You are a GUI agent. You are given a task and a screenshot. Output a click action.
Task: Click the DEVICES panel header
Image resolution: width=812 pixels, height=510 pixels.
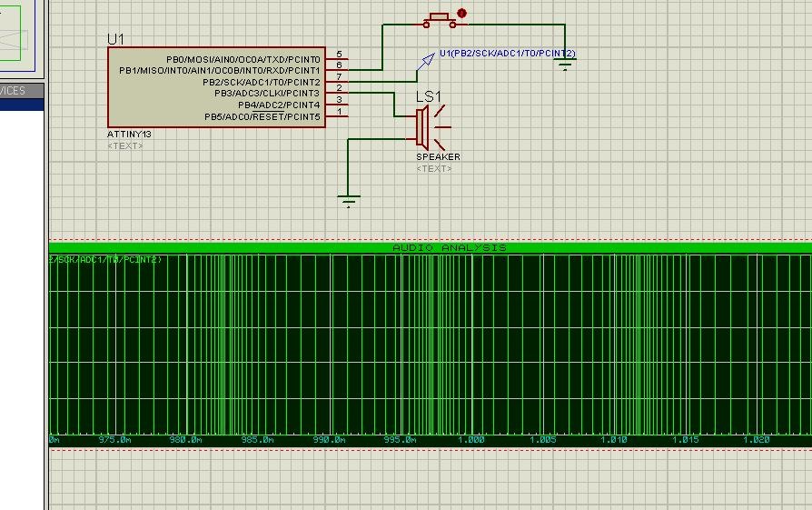tap(22, 91)
